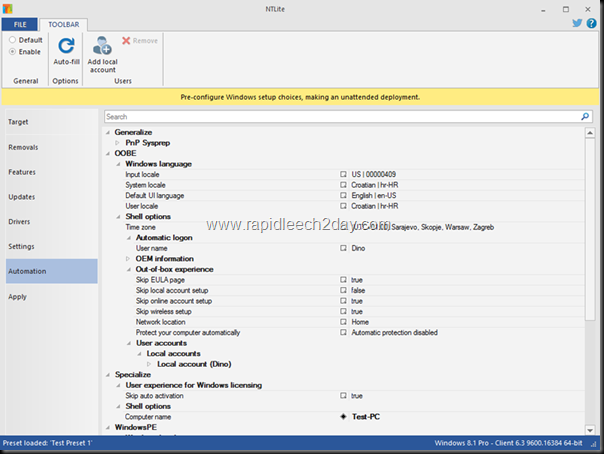Collapse the User accounts node
The image size is (604, 454).
pos(129,343)
